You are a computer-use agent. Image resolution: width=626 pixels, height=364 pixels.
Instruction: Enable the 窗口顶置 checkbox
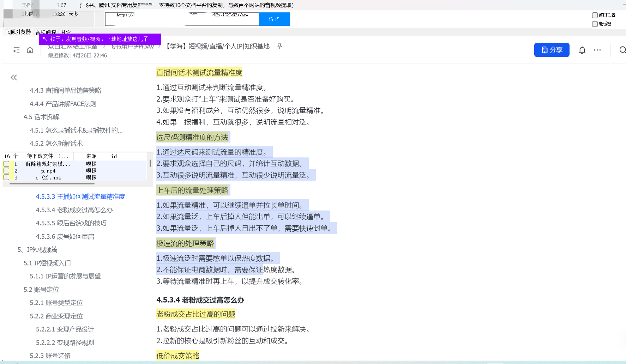594,15
